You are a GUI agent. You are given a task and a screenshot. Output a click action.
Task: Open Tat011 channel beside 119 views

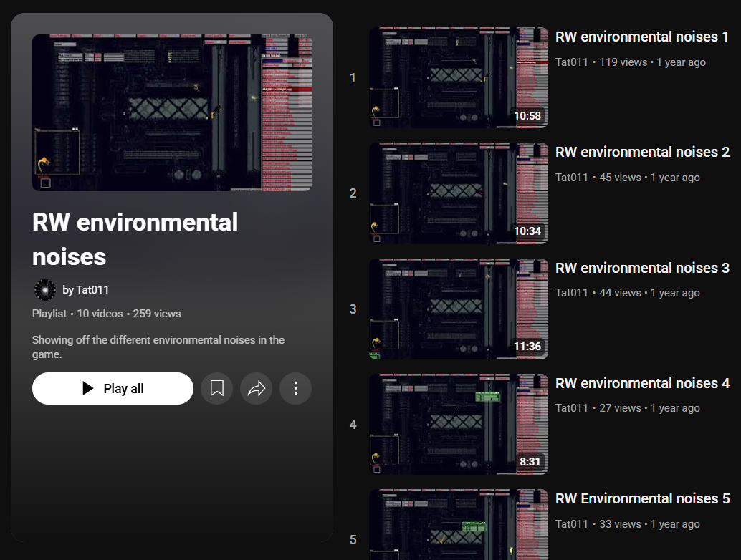click(571, 62)
